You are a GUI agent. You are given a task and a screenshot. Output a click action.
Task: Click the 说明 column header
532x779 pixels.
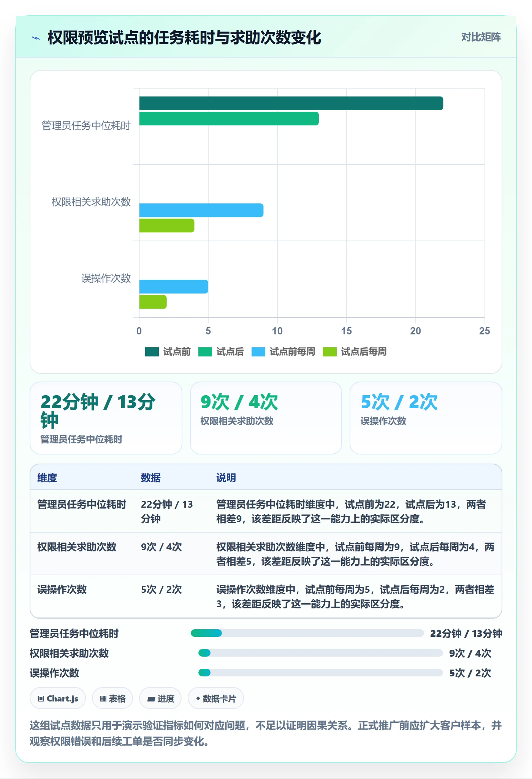tap(226, 478)
